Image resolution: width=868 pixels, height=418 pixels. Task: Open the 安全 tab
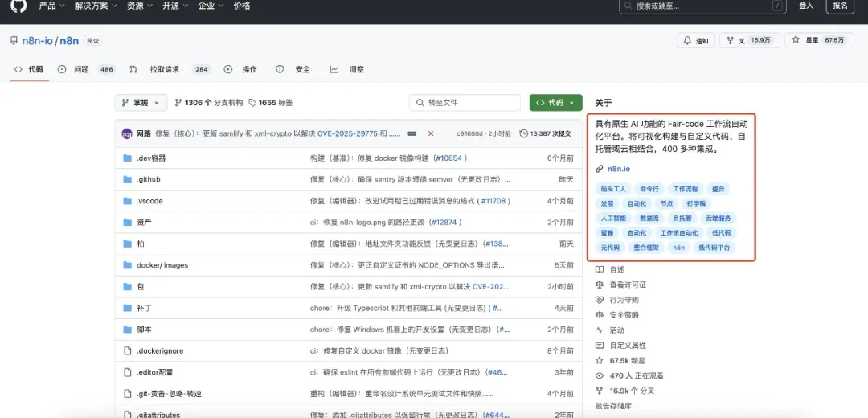click(x=293, y=69)
